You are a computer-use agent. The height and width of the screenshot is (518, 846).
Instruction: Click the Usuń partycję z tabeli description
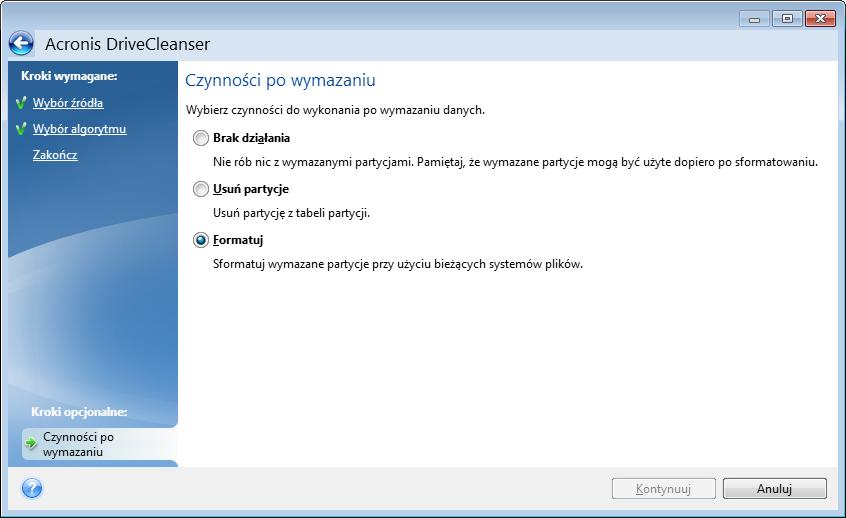click(291, 213)
